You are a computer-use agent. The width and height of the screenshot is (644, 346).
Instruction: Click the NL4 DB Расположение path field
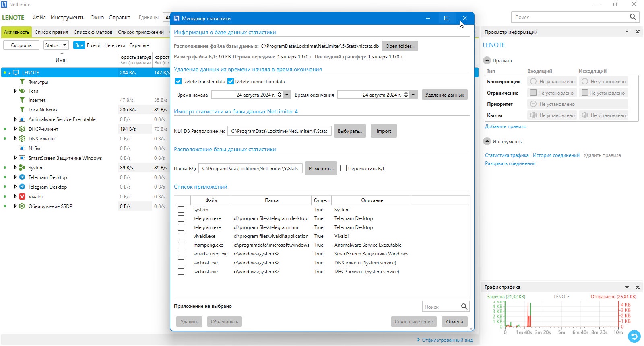279,131
